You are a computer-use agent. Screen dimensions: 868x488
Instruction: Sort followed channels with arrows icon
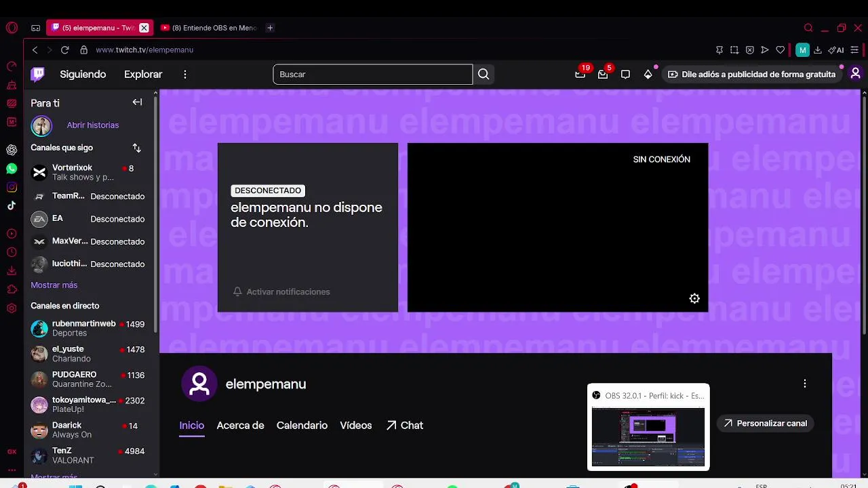(136, 148)
